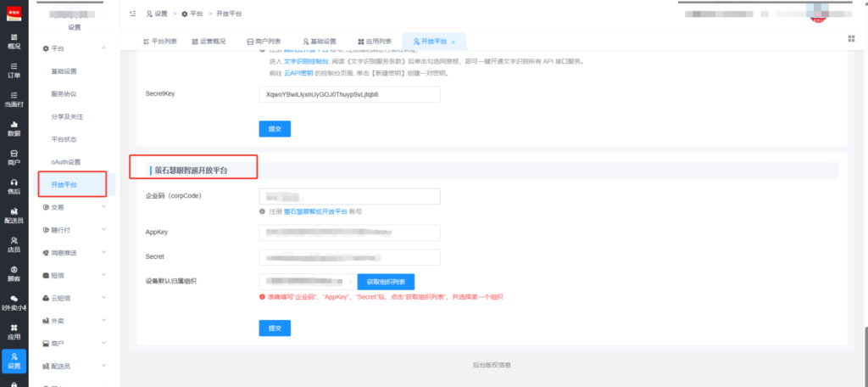The image size is (868, 387).
Task: Open the 设备默认归属组织 dropdown
Action: [308, 282]
